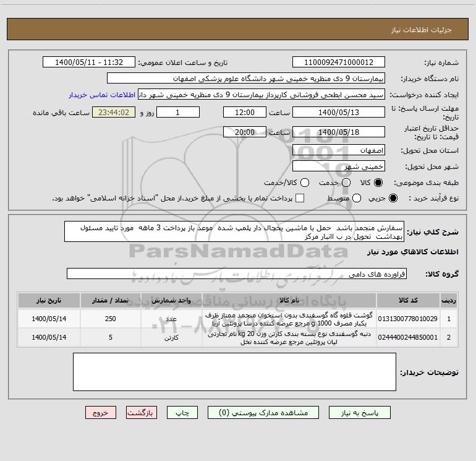Open مشاهده مدارک پیوستی (0) button
Image resolution: width=476 pixels, height=461 pixels.
(263, 413)
